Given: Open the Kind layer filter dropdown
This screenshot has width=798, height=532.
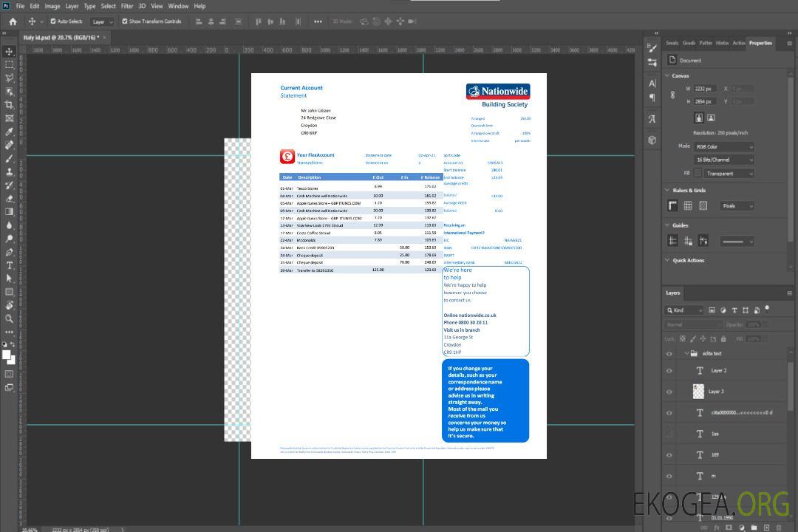Looking at the screenshot, I should tap(684, 310).
